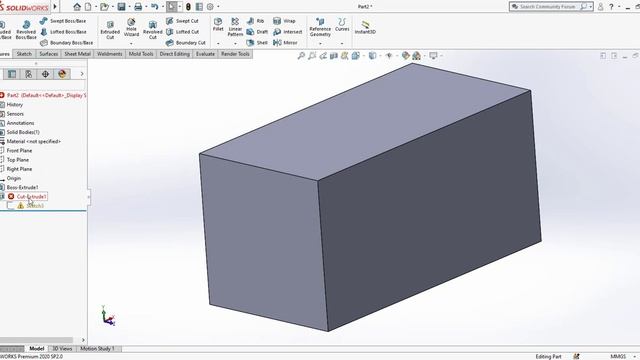Click the Print icon

138,7
